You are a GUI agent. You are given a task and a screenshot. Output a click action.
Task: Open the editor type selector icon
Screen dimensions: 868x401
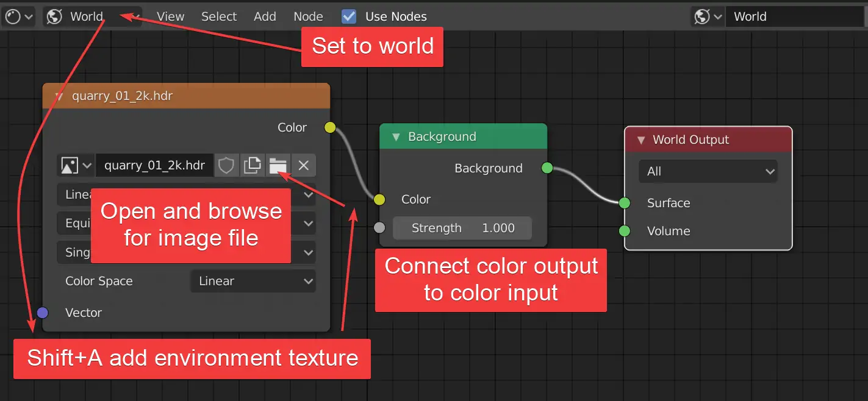[20, 16]
